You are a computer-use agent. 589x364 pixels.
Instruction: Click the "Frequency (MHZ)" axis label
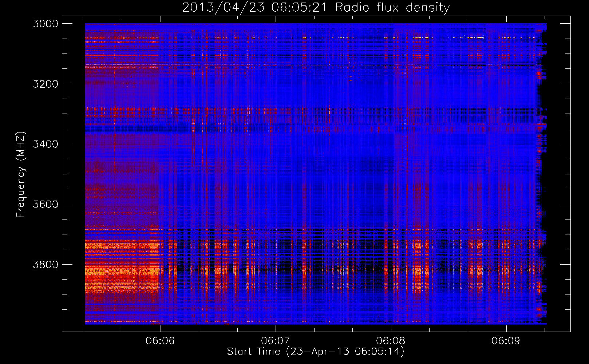pyautogui.click(x=21, y=174)
